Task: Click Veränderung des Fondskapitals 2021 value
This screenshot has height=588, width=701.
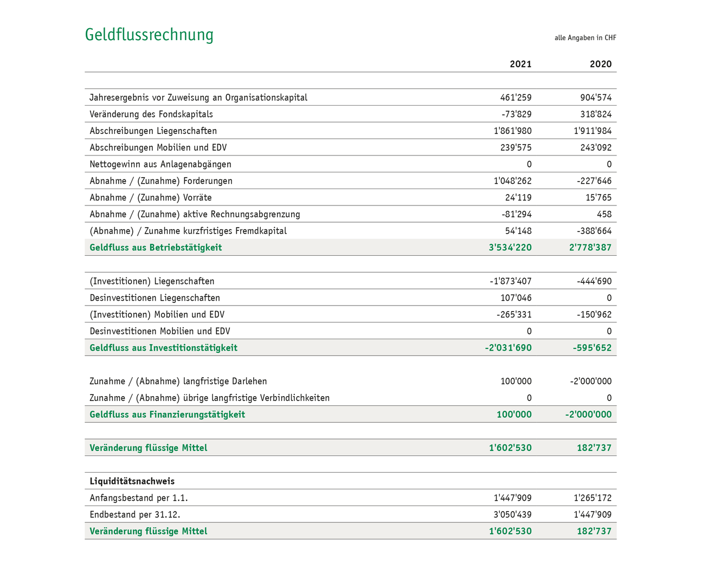Action: 516,114
